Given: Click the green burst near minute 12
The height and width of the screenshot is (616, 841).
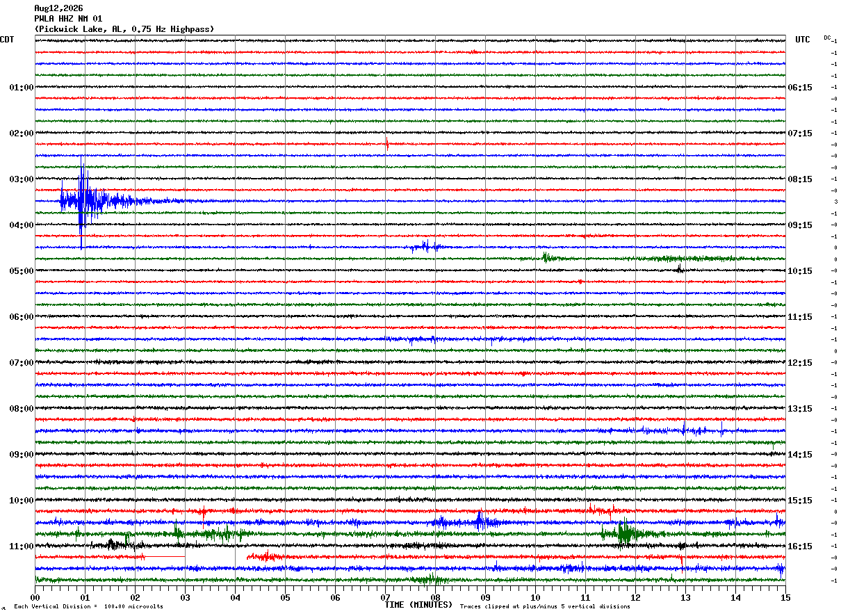Looking at the screenshot, I should tap(626, 533).
